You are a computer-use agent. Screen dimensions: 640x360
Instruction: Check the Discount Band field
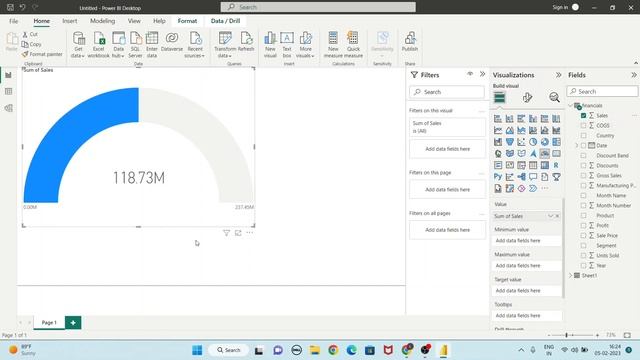584,156
